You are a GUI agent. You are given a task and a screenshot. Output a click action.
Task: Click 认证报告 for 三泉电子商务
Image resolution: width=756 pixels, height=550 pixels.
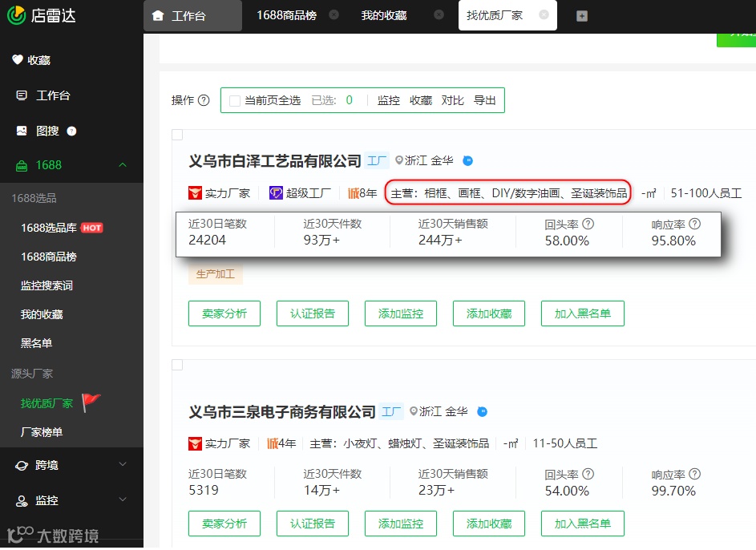(x=313, y=524)
